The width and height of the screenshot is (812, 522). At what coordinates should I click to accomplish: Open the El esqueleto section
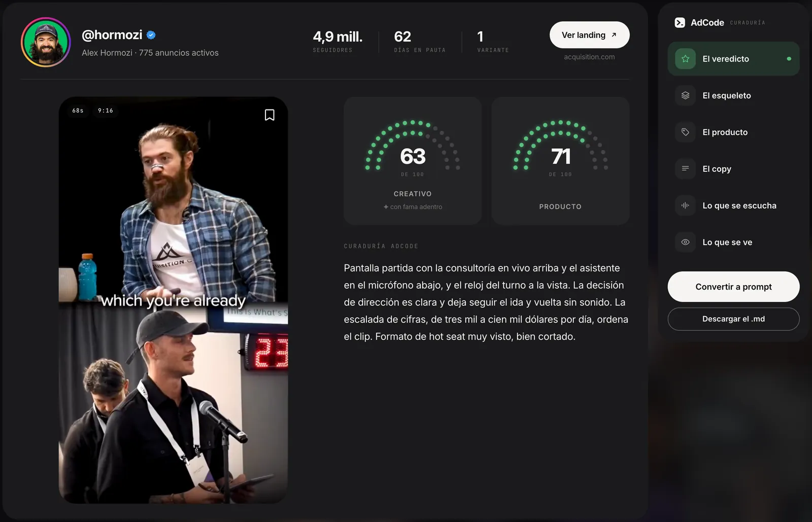pos(733,95)
